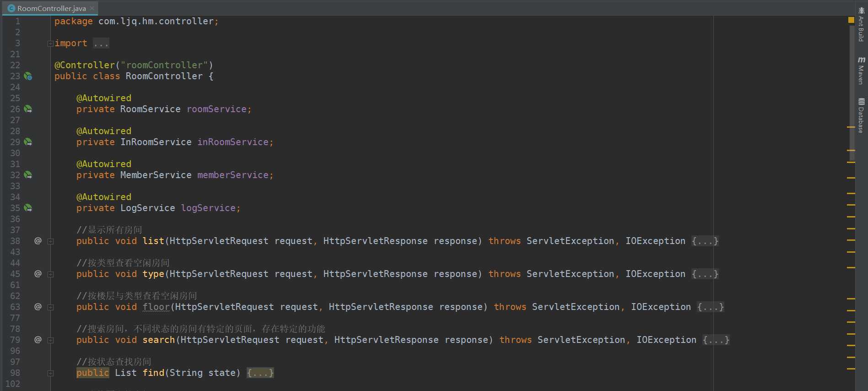868x391 pixels.
Task: Click the @ gutter marker for type method
Action: point(38,274)
